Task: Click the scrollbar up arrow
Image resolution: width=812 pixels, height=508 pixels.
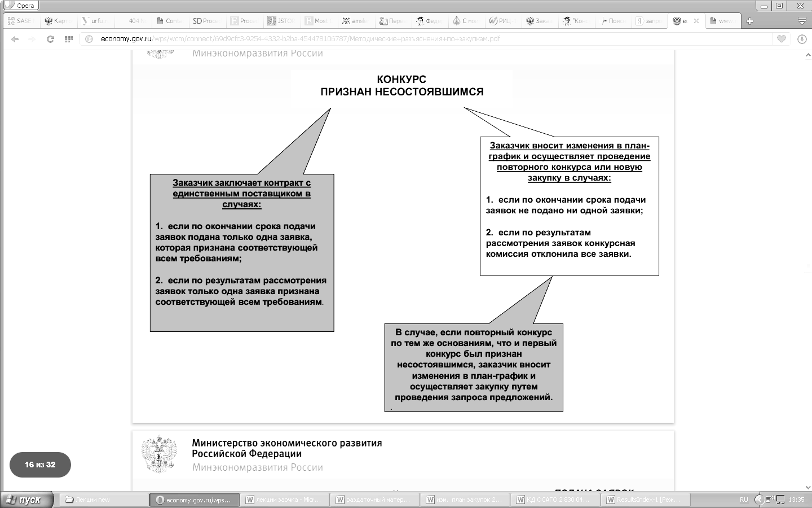Action: [x=808, y=55]
